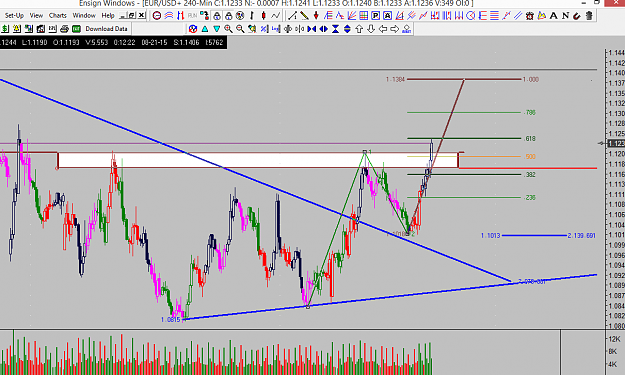Toggle the Log scale icon

tap(276, 29)
